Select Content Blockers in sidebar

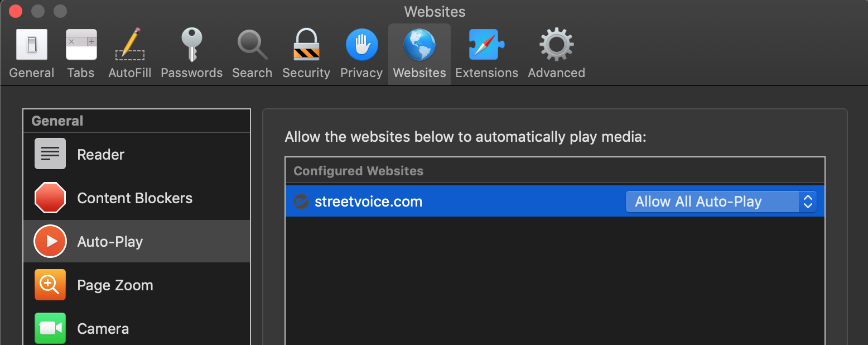pyautogui.click(x=137, y=198)
